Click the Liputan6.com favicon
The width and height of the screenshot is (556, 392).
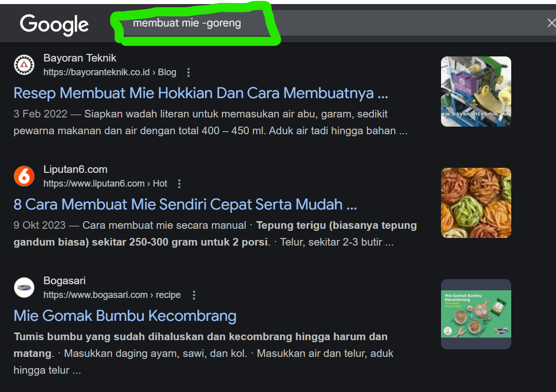(x=24, y=176)
